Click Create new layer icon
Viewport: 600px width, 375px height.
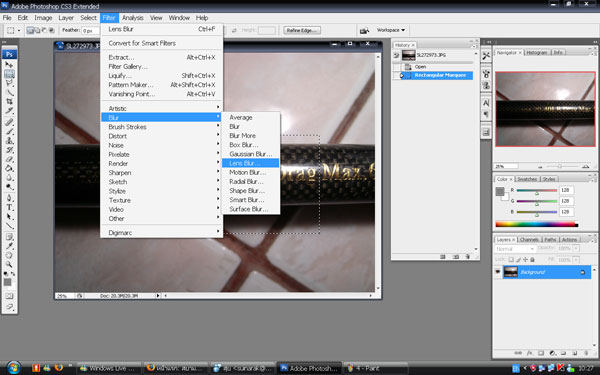click(x=575, y=353)
